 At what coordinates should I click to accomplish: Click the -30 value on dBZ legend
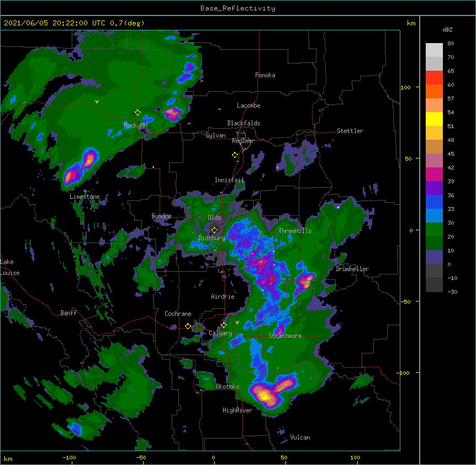pyautogui.click(x=452, y=292)
